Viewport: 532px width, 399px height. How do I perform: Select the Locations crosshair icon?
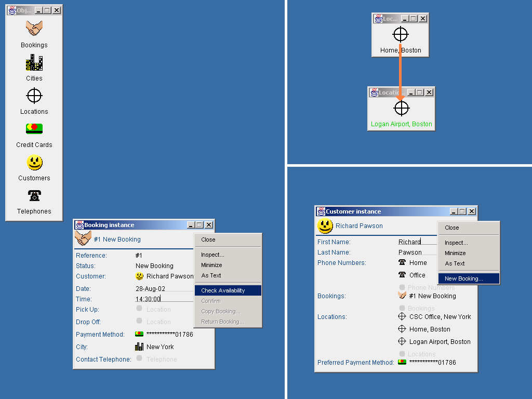(34, 96)
